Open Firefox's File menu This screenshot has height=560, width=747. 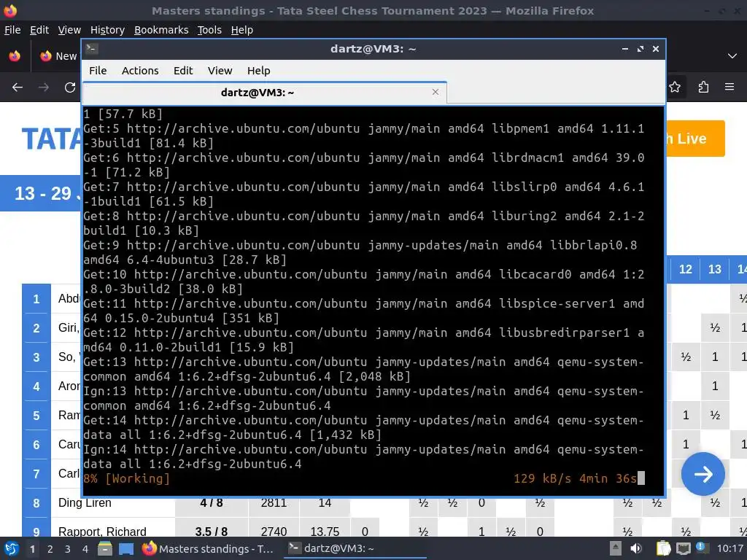(12, 30)
